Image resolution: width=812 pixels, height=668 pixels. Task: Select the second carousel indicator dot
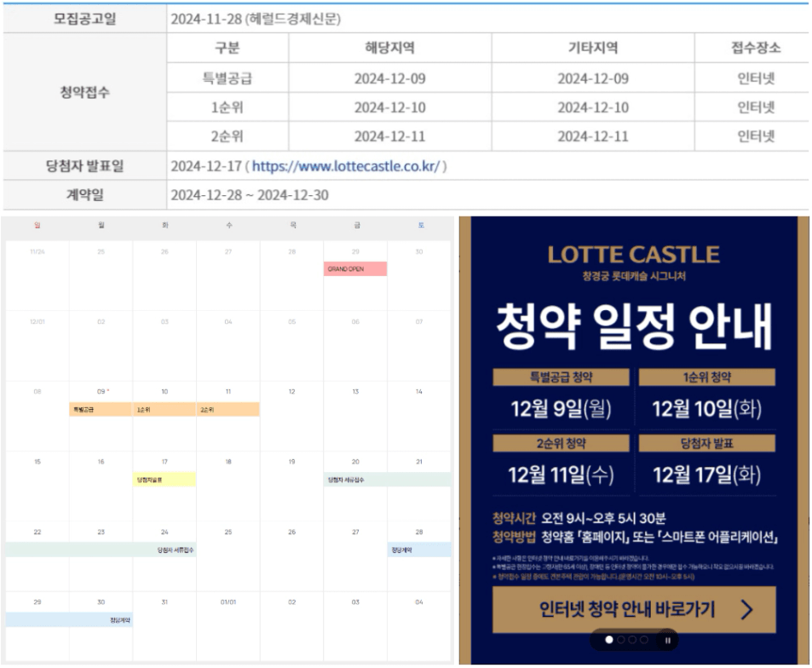point(621,640)
